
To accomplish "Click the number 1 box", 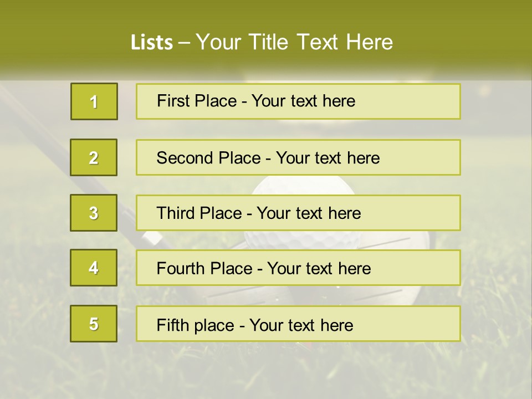I will (x=94, y=101).
